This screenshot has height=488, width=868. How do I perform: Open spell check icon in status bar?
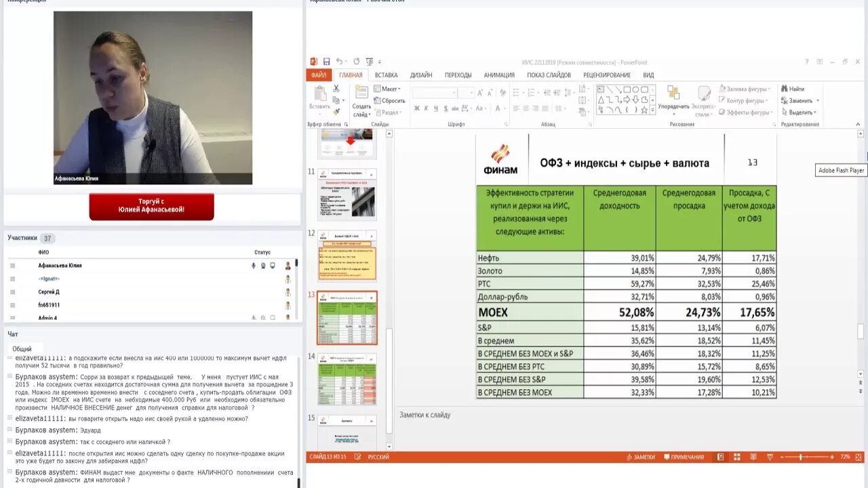[x=357, y=457]
